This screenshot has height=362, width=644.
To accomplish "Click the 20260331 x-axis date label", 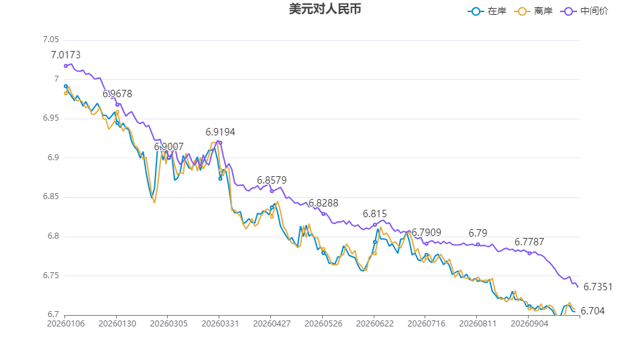I will pos(220,323).
